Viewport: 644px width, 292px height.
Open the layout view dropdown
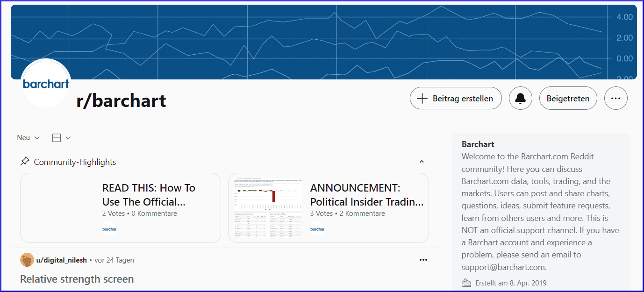coord(61,138)
